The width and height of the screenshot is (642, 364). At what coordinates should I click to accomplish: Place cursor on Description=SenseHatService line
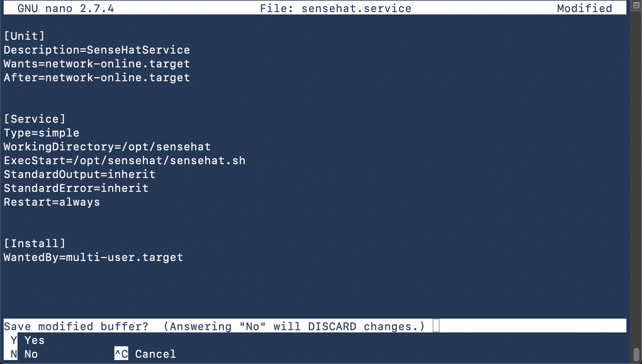[97, 50]
